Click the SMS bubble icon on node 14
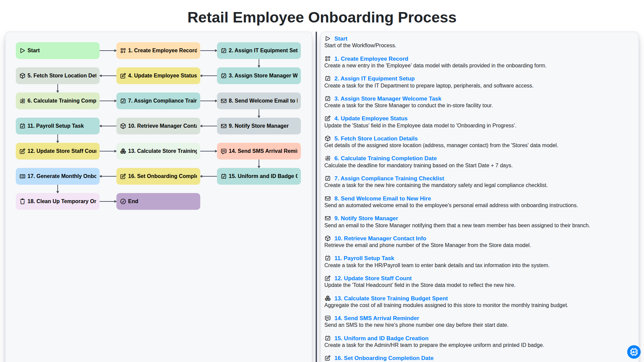The height and width of the screenshot is (362, 644). click(224, 151)
